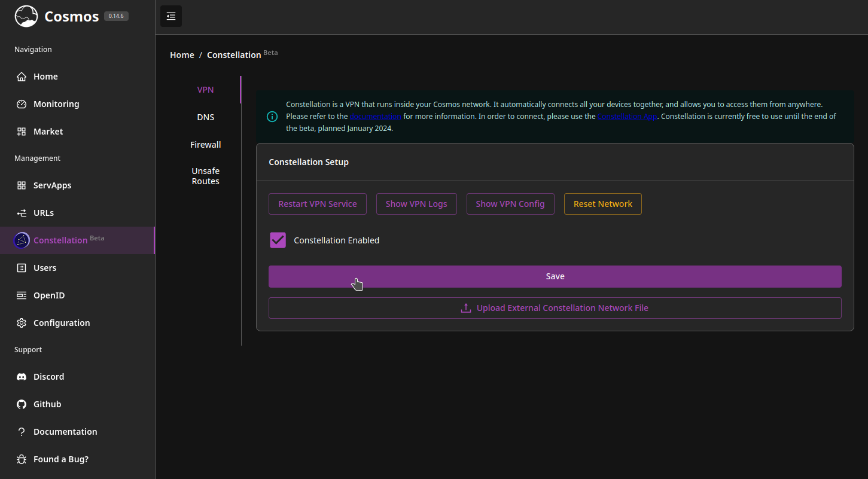
Task: Click the Documentation question mark icon
Action: tap(22, 432)
